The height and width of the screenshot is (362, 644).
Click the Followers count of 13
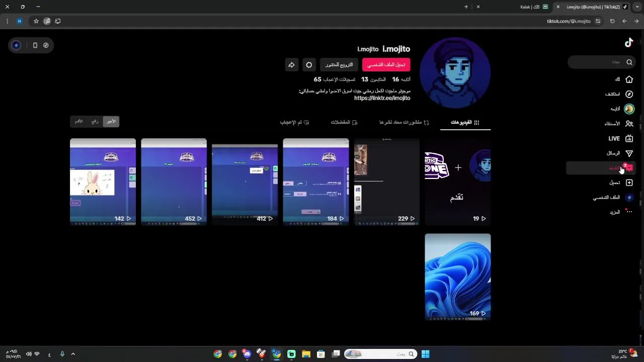[373, 79]
